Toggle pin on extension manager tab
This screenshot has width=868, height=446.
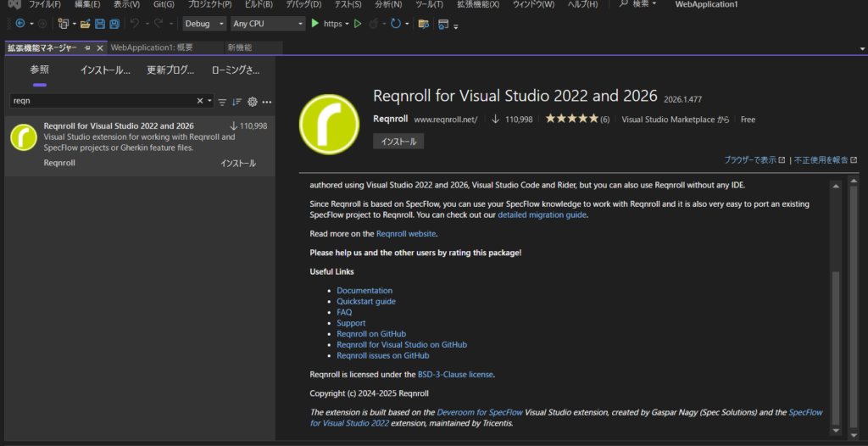click(87, 48)
